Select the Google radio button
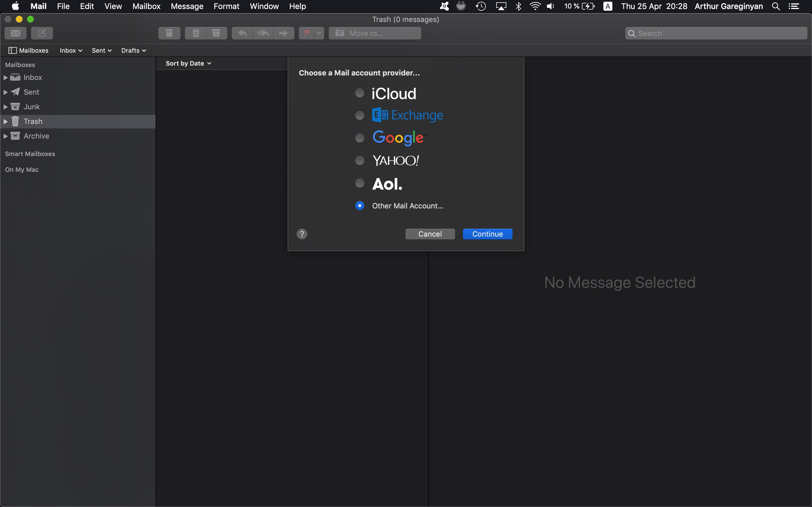Viewport: 812px width, 507px height. point(359,138)
